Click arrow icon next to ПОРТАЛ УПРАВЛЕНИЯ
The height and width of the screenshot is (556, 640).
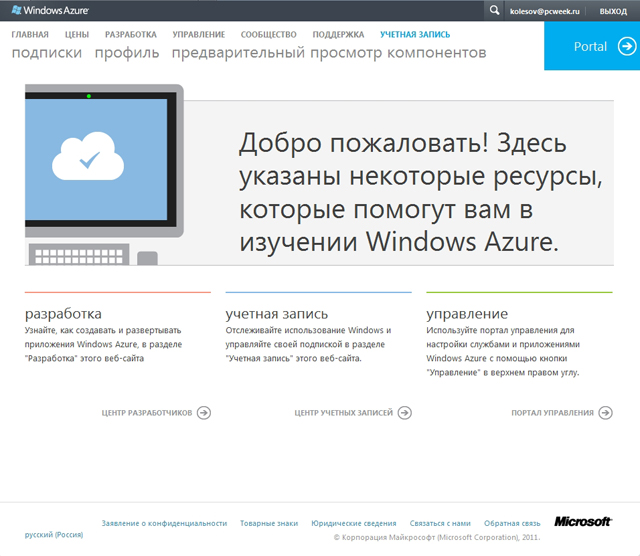tap(605, 413)
